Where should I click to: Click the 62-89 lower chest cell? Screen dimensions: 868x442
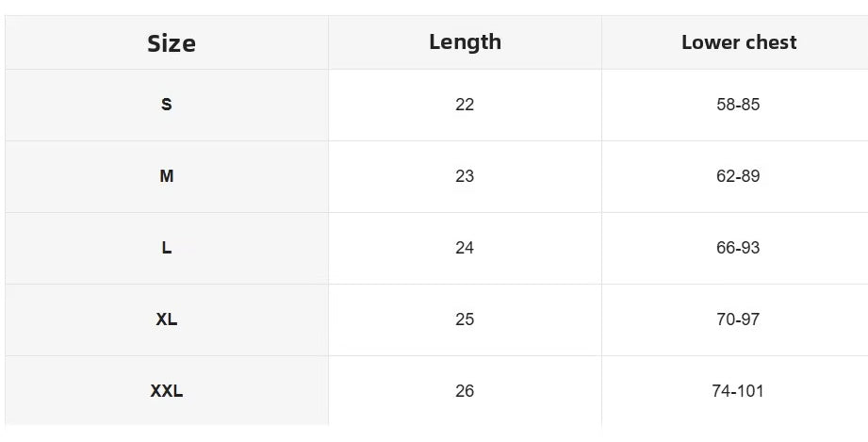pos(738,176)
